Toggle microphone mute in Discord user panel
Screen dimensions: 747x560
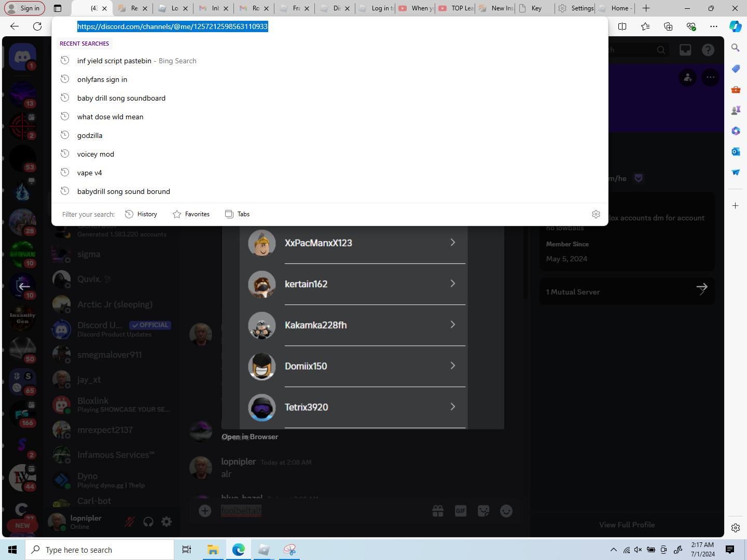point(130,522)
